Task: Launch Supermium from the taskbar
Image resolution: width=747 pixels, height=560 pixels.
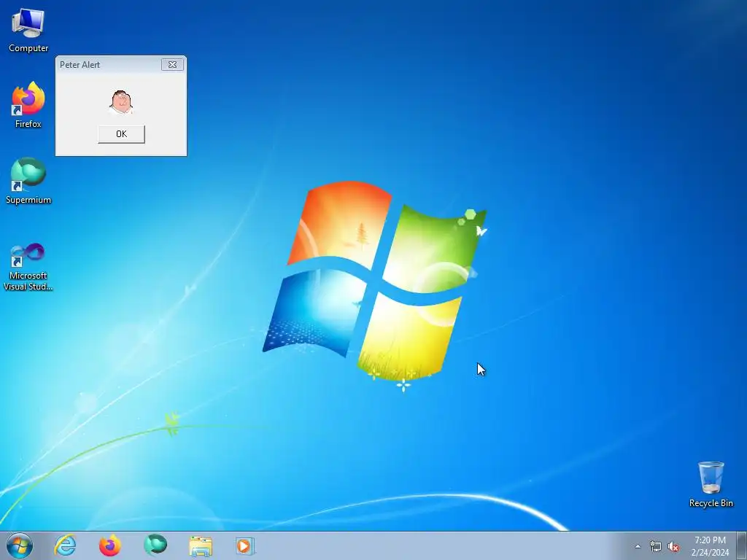Action: [x=155, y=545]
